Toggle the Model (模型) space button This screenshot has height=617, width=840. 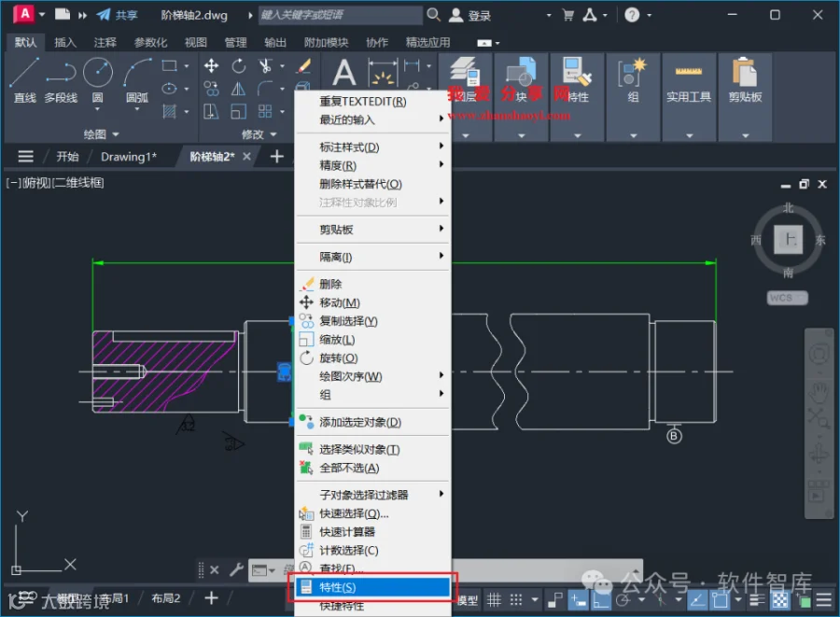click(x=468, y=600)
